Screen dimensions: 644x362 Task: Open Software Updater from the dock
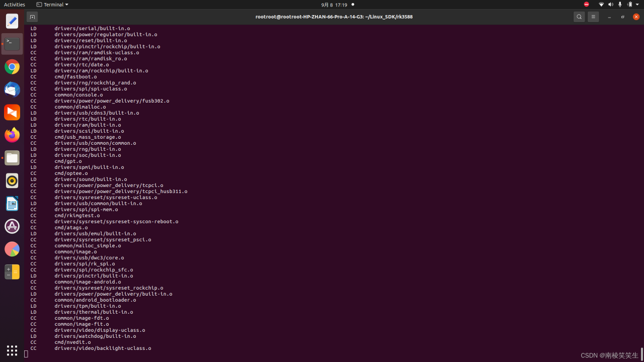point(12,226)
